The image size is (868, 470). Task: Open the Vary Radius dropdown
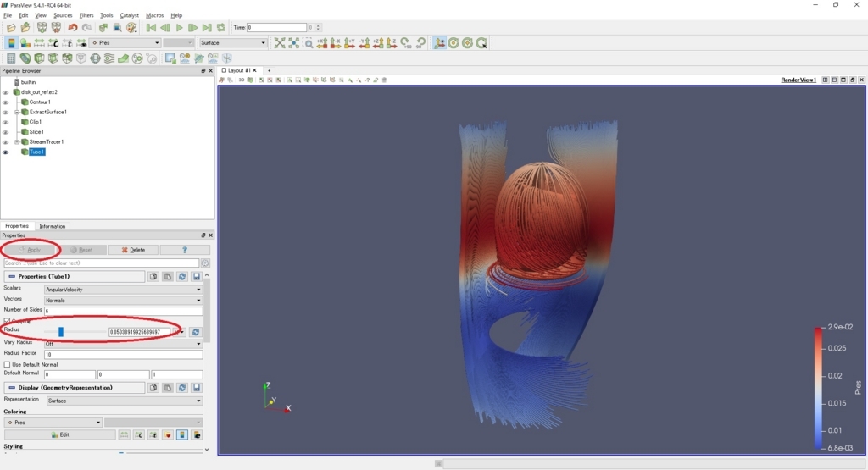point(123,343)
